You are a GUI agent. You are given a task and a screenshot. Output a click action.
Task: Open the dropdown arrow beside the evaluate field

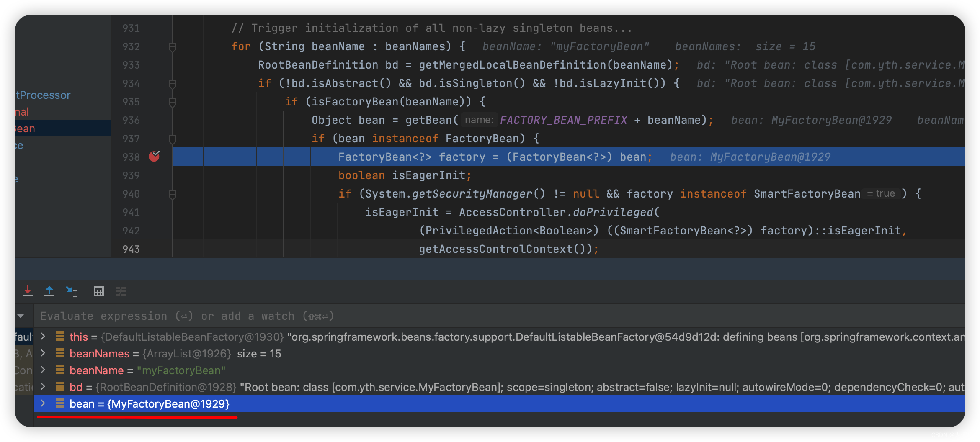[21, 316]
